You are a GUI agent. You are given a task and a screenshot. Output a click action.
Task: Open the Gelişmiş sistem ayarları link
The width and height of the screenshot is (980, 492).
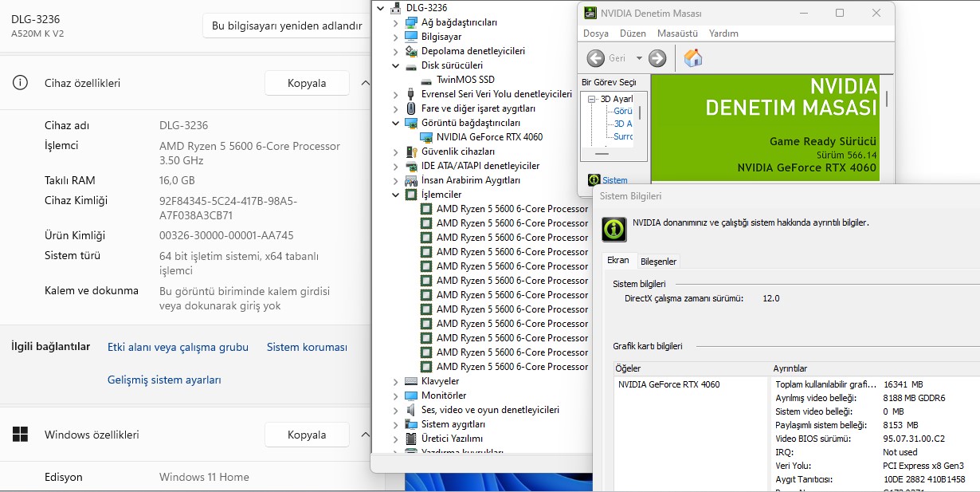164,380
